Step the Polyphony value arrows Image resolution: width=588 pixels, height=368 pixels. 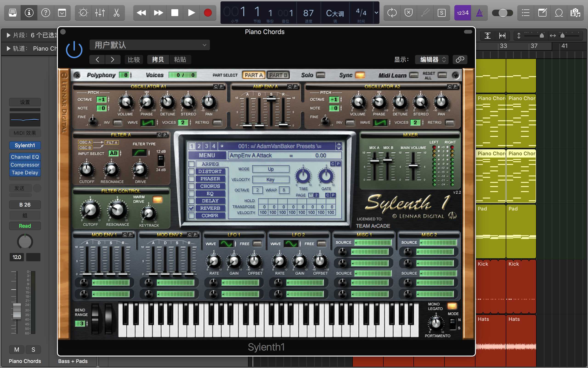(x=131, y=75)
